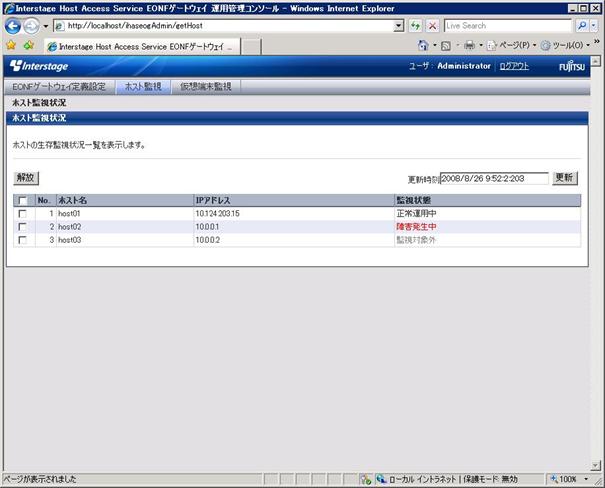
Task: Check the checkbox for host02
Action: click(x=22, y=227)
